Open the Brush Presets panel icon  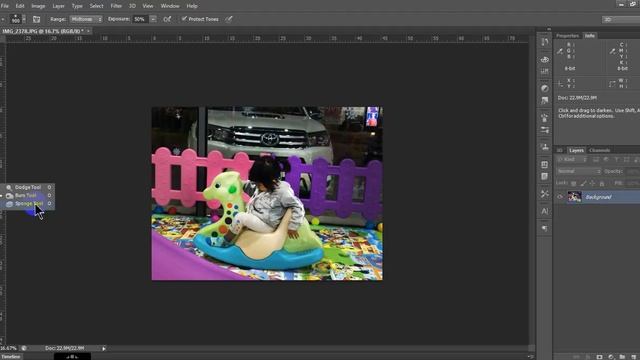544,130
